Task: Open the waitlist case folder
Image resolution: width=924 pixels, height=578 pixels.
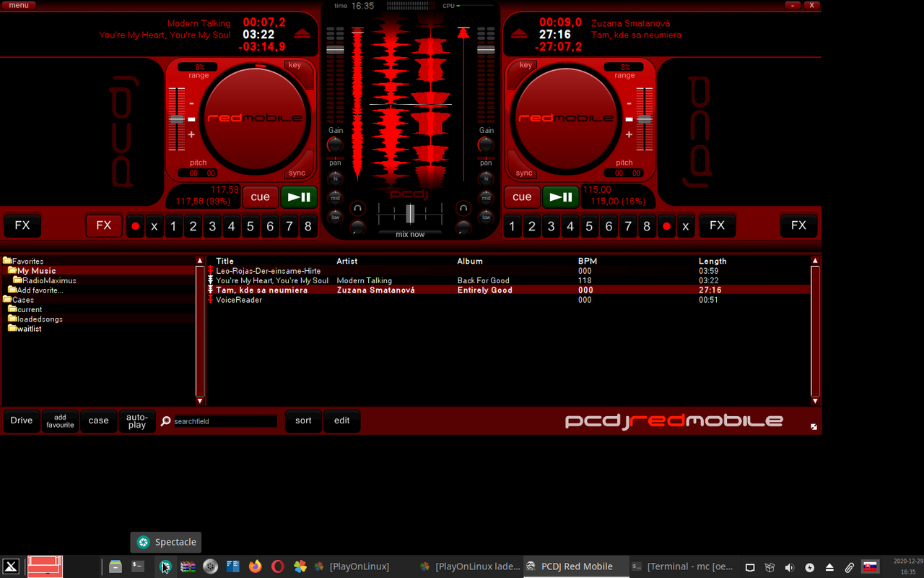Action: coord(25,329)
